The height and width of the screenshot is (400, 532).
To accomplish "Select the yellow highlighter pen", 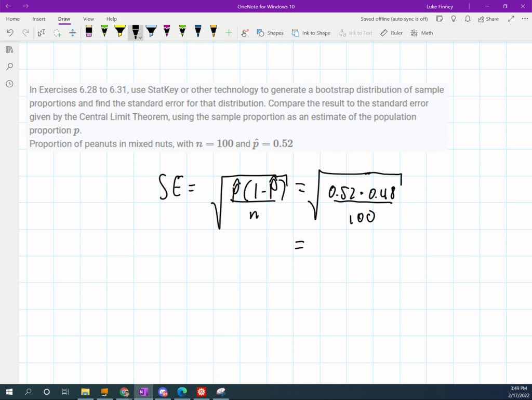I will pyautogui.click(x=119, y=32).
